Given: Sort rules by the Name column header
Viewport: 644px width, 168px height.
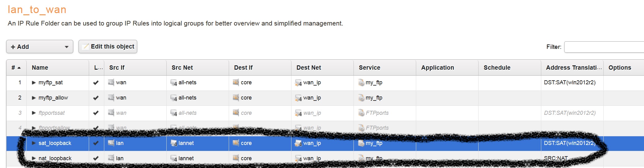Looking at the screenshot, I should (40, 68).
